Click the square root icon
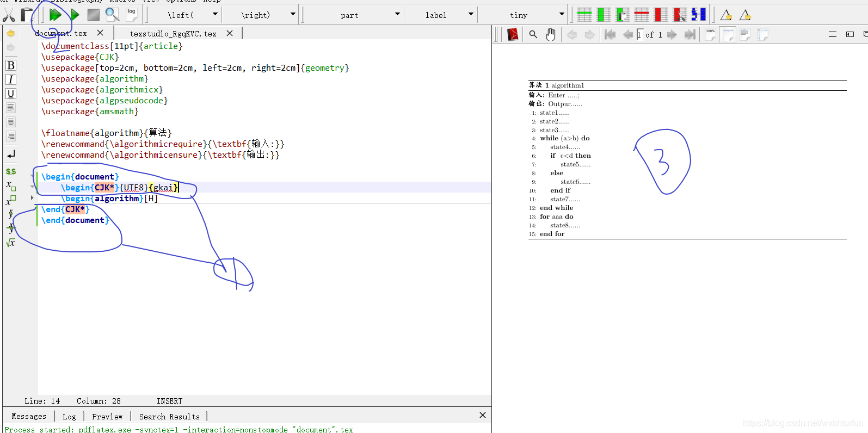Screen dimensions: 868x433 11,243
